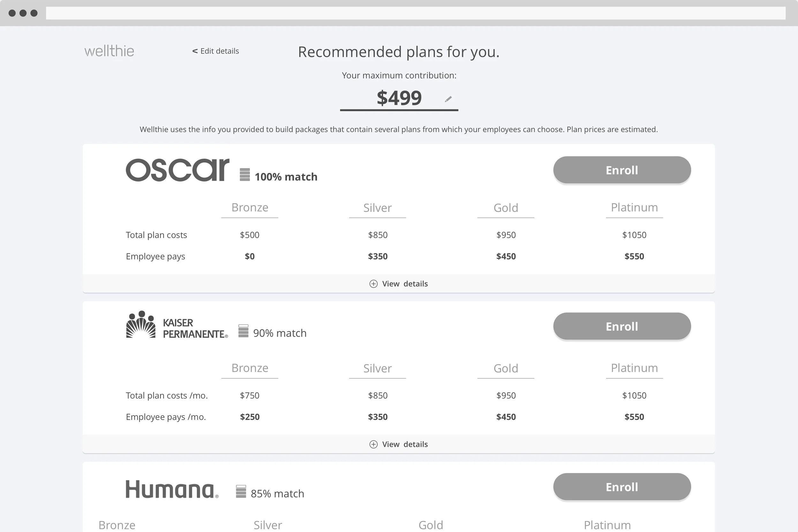Click the match bars icon next to 85% match
Viewport: 798px width, 532px height.
tap(241, 491)
